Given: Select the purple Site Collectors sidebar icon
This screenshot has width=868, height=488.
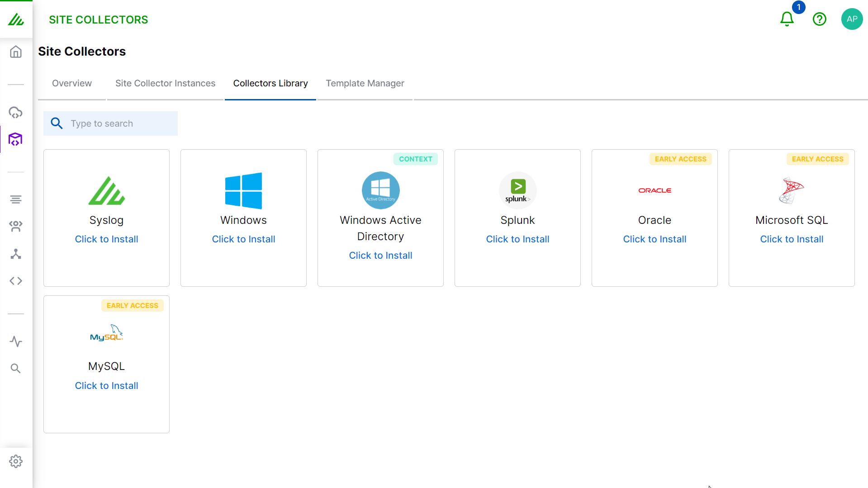Looking at the screenshot, I should [x=16, y=139].
